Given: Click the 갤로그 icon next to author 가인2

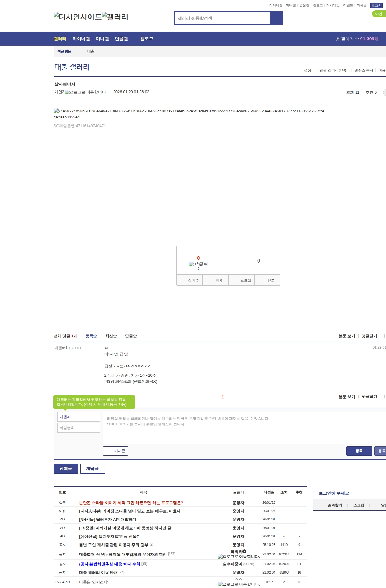Looking at the screenshot, I should 86,92.
